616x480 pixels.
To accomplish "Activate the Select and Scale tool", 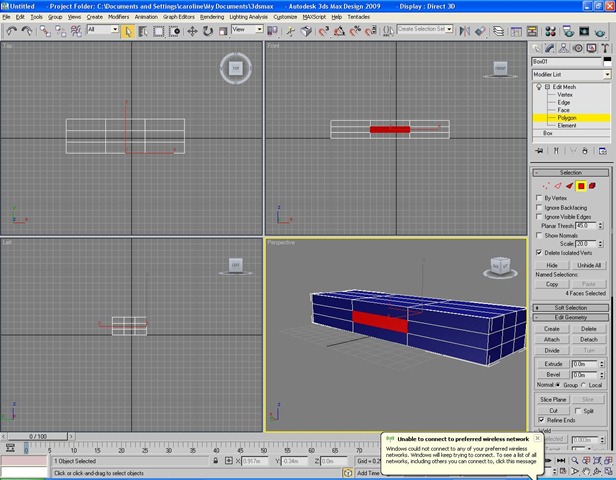I will [x=223, y=31].
